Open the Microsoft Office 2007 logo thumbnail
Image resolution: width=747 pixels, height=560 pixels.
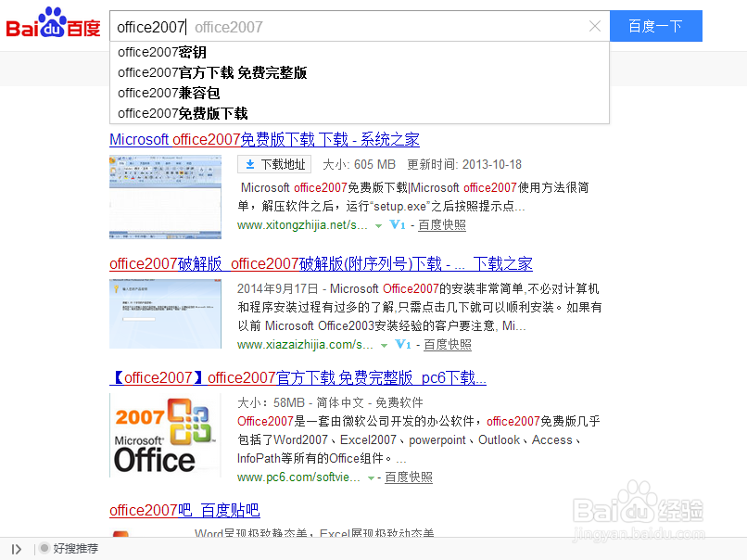165,435
